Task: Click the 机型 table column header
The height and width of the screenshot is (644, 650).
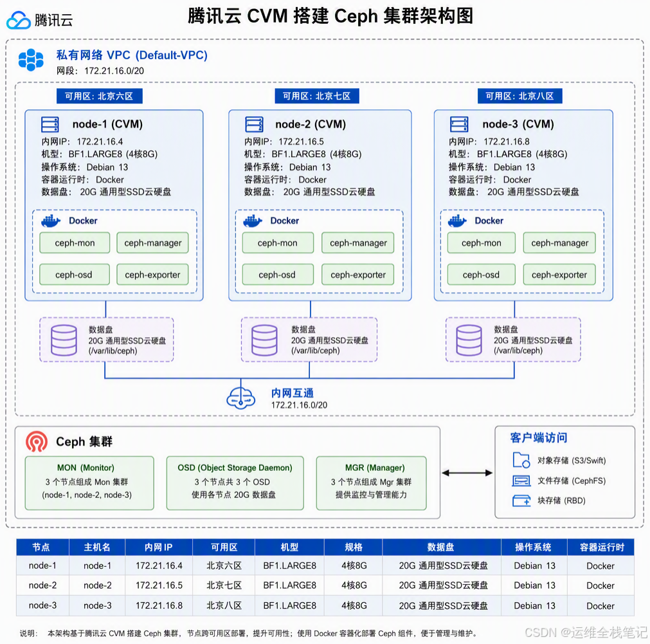Action: click(289, 547)
